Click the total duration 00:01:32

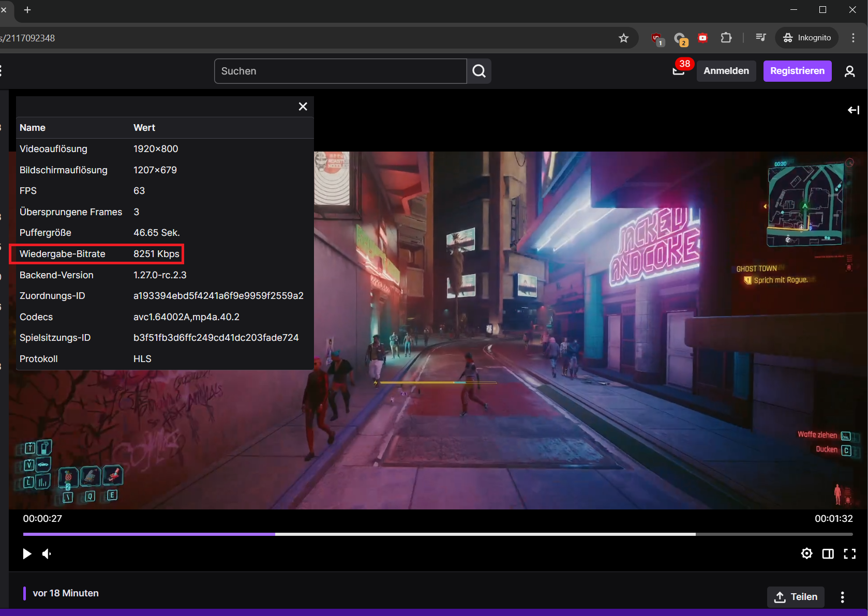[834, 519]
